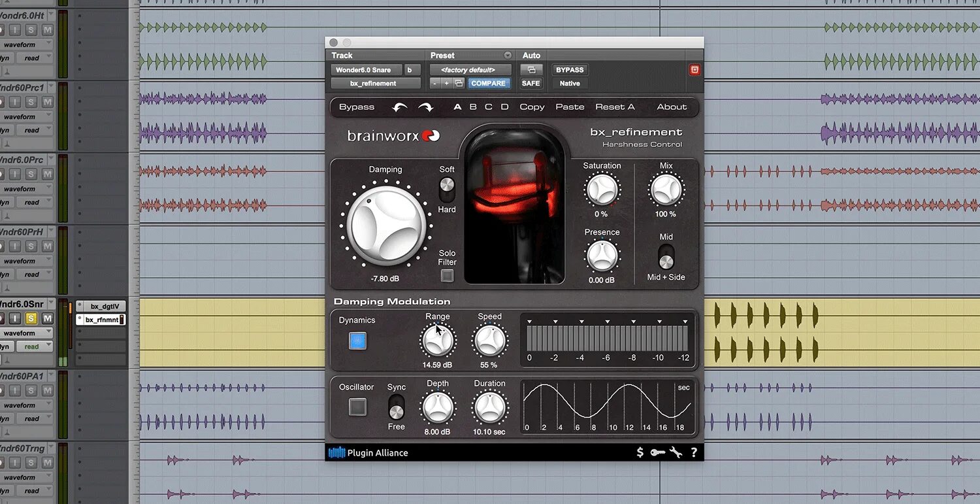Viewport: 980px width, 504px height.
Task: Click the Plugin Alliance logo
Action: coord(368,452)
